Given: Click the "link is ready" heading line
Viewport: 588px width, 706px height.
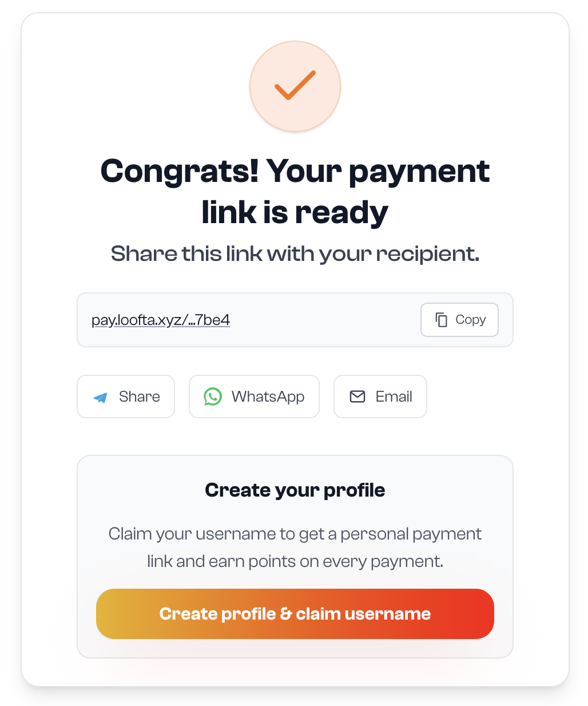Looking at the screenshot, I should coord(295,212).
